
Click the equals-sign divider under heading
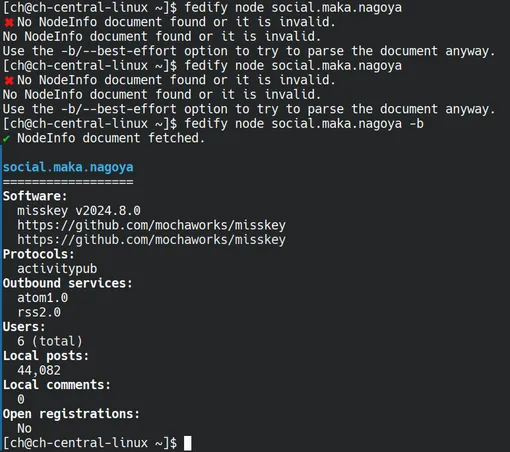[x=68, y=182]
